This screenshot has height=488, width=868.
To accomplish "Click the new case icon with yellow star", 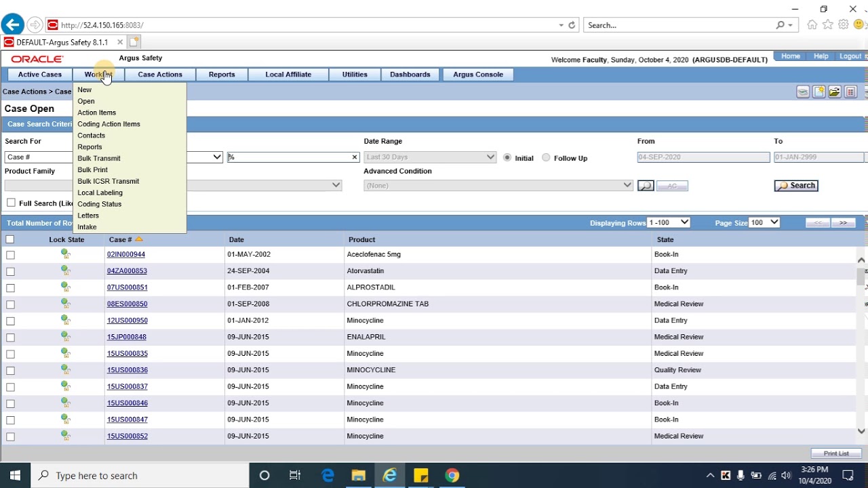I will (x=818, y=92).
